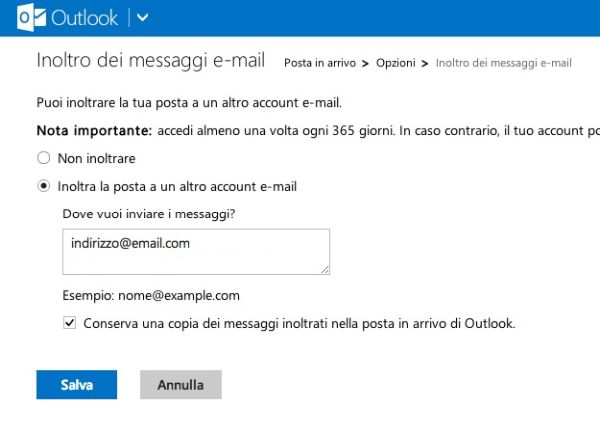Click the Non inoltrare label text
The height and width of the screenshot is (429, 600).
coord(98,158)
